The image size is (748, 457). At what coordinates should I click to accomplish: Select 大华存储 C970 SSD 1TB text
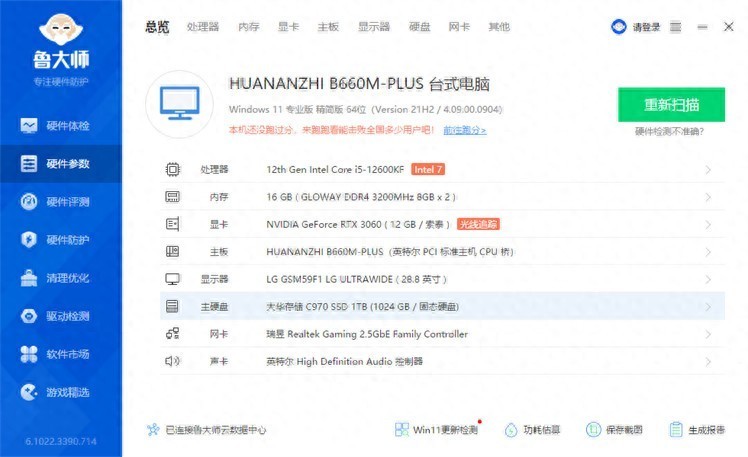click(317, 306)
